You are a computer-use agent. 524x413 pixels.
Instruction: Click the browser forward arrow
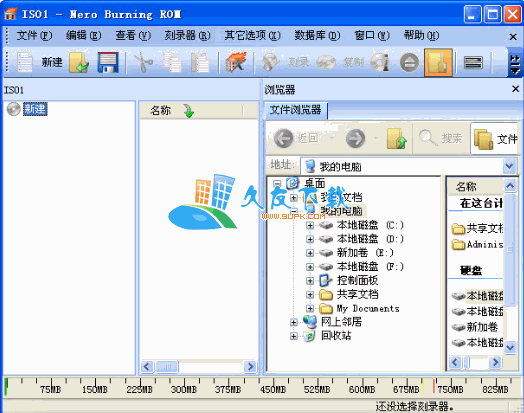click(355, 138)
